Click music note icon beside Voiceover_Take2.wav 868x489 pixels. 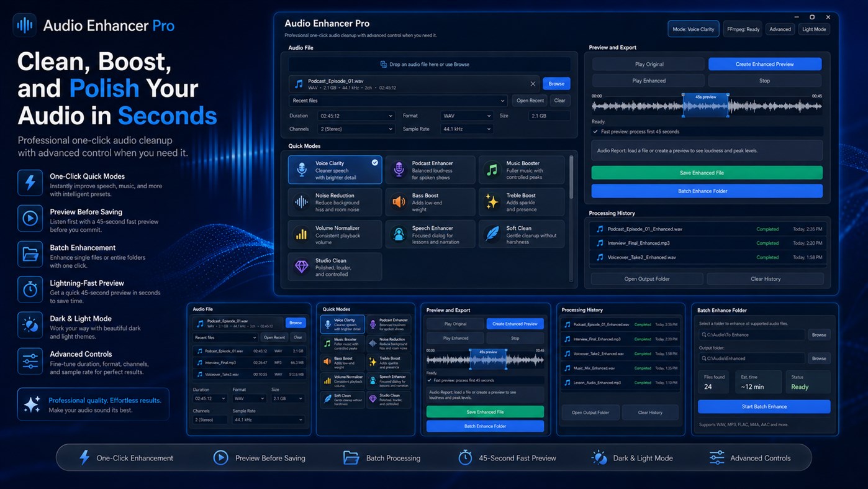[x=199, y=374]
